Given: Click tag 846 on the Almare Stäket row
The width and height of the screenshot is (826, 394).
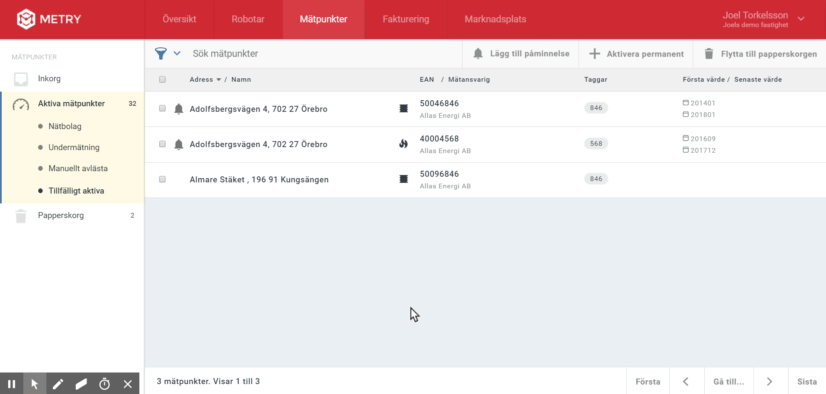Looking at the screenshot, I should pyautogui.click(x=596, y=179).
